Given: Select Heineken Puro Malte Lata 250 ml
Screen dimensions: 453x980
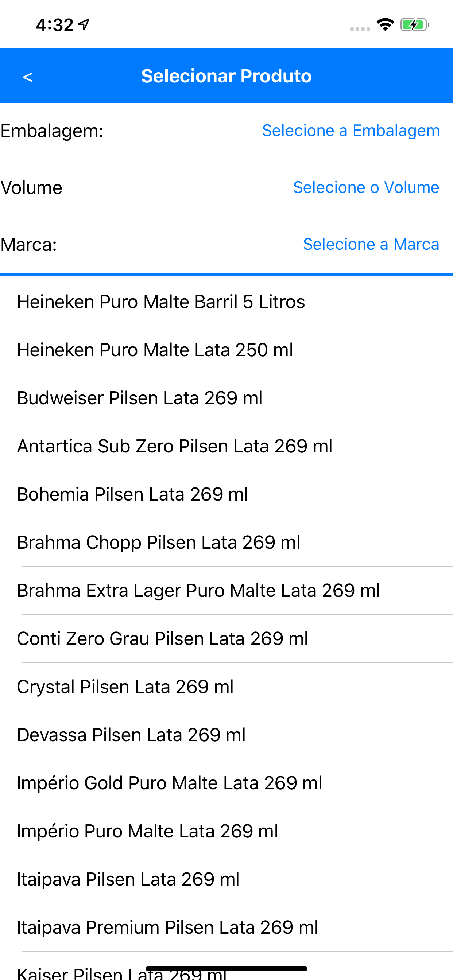Looking at the screenshot, I should point(226,350).
